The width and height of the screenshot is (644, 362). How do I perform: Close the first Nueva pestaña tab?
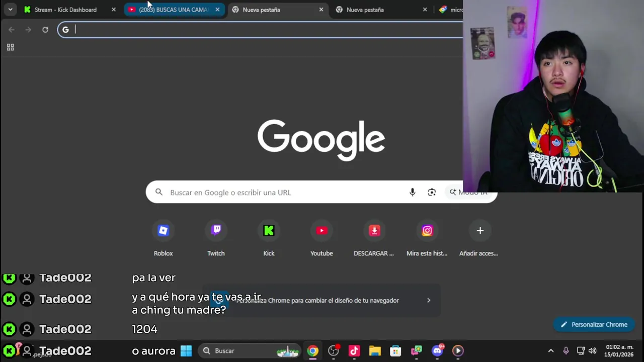tap(321, 10)
